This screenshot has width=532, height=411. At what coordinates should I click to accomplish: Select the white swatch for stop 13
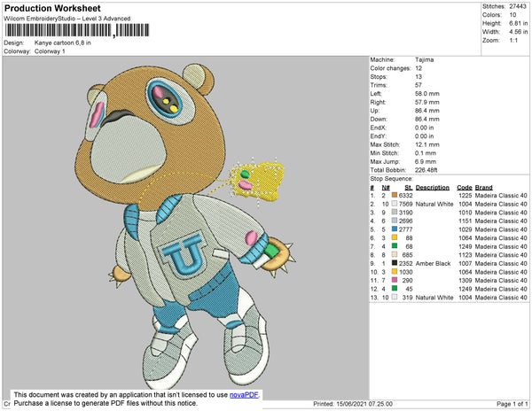point(395,297)
